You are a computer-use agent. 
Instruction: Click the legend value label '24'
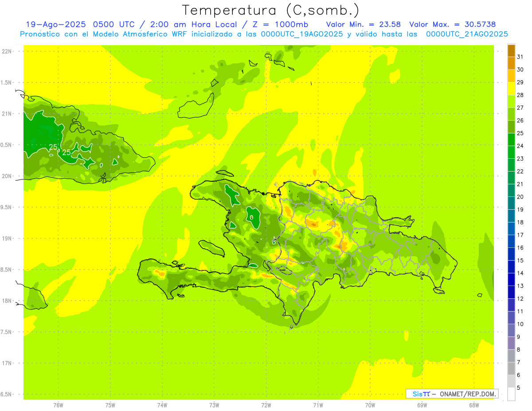pyautogui.click(x=520, y=146)
